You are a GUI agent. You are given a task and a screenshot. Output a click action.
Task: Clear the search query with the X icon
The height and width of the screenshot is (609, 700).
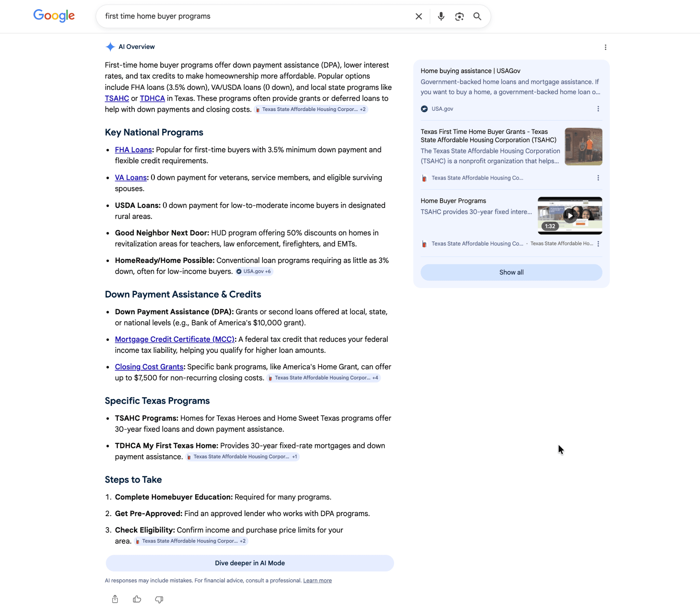(418, 16)
